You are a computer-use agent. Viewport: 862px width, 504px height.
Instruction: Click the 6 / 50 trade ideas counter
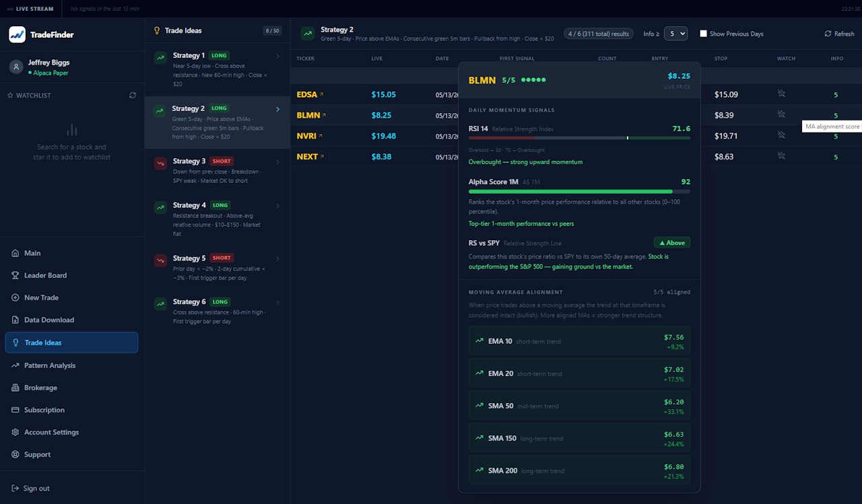click(272, 31)
